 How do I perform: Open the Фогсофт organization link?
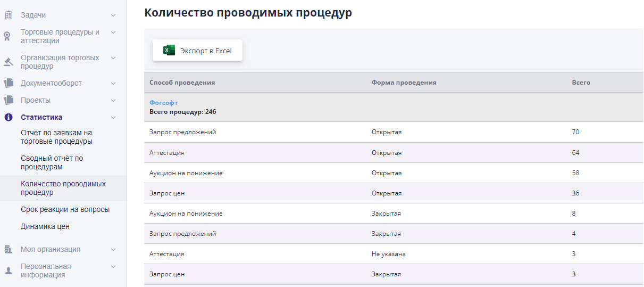(x=163, y=102)
